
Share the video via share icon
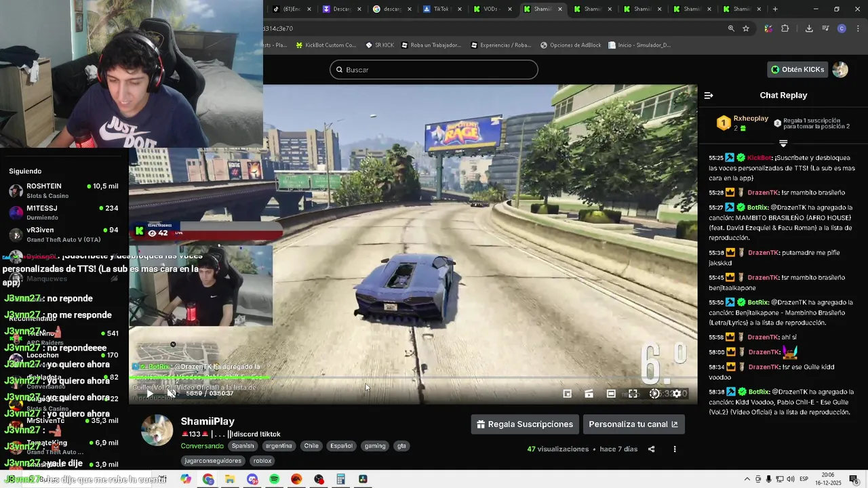coord(652,449)
